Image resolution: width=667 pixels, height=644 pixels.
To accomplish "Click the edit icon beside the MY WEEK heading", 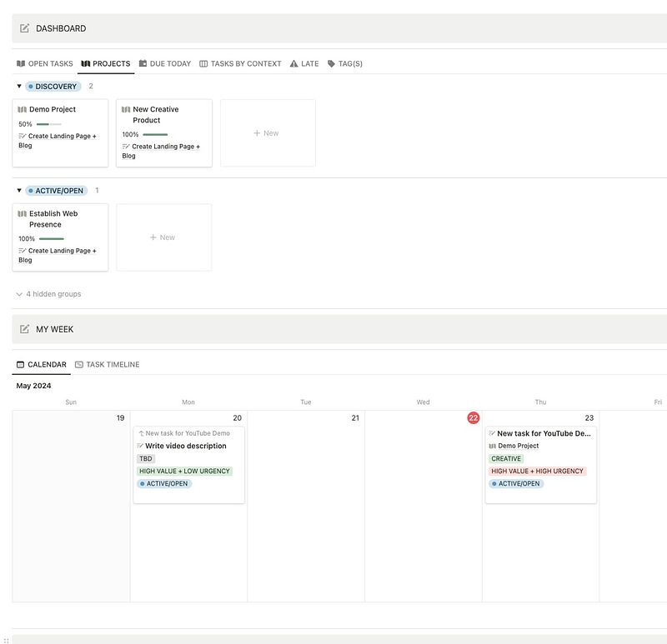I will [23, 328].
